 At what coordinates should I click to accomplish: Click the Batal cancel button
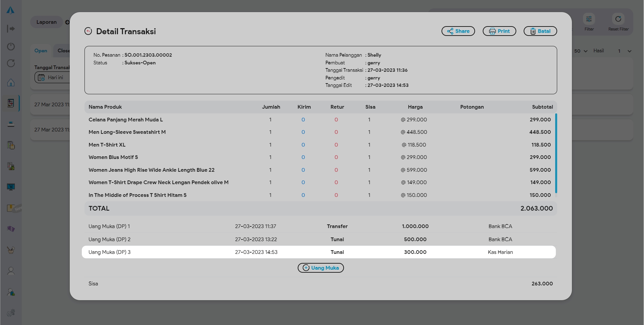click(540, 31)
